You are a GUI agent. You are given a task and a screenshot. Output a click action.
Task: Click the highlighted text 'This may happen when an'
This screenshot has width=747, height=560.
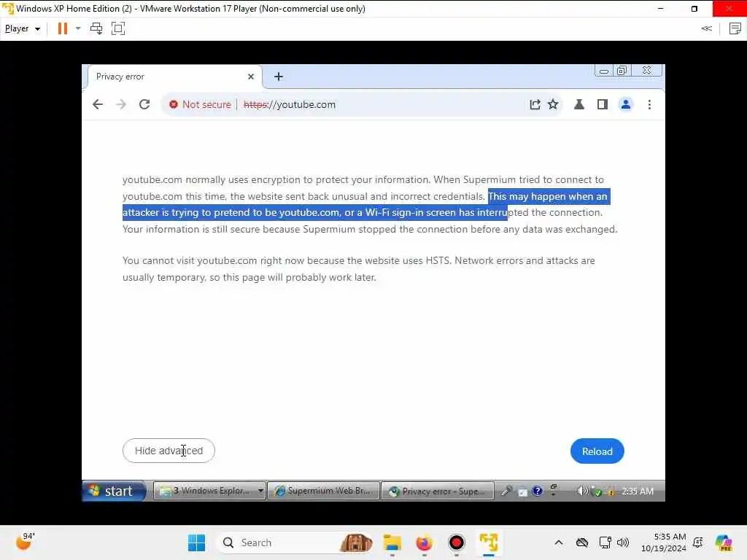[548, 196]
